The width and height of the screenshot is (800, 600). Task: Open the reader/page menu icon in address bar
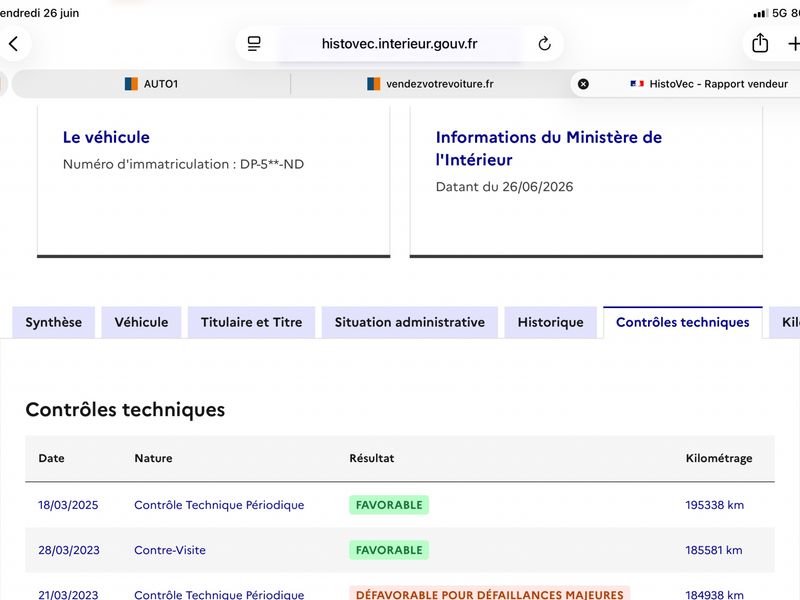pos(254,44)
